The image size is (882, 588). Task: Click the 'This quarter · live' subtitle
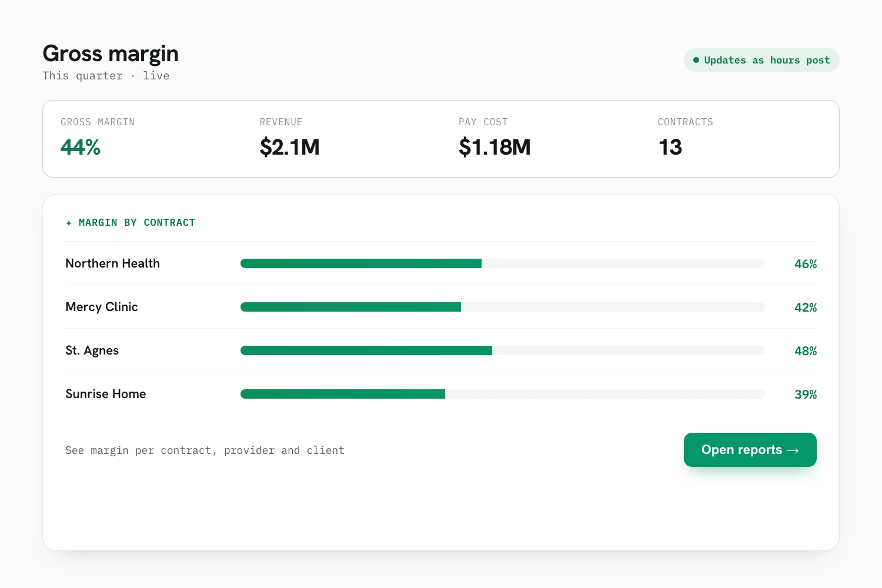(106, 76)
